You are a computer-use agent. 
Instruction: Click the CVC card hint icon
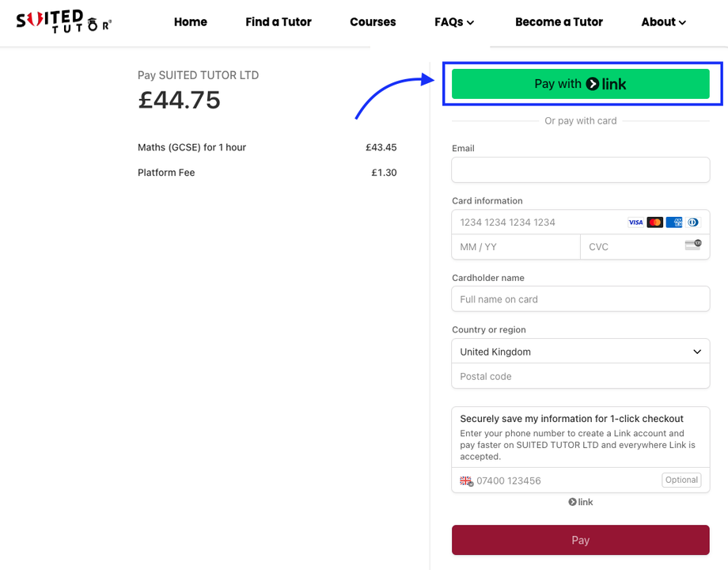coord(692,245)
